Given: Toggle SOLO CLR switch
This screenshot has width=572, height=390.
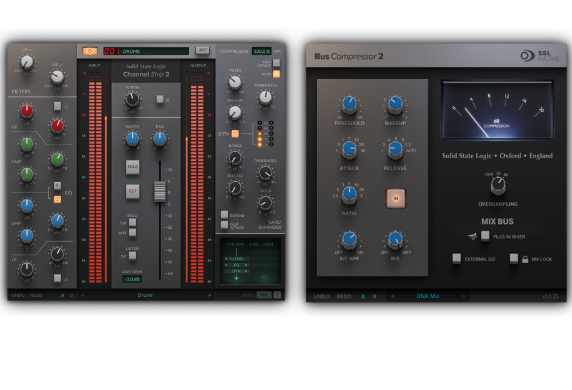Looking at the screenshot, I should tap(132, 222).
